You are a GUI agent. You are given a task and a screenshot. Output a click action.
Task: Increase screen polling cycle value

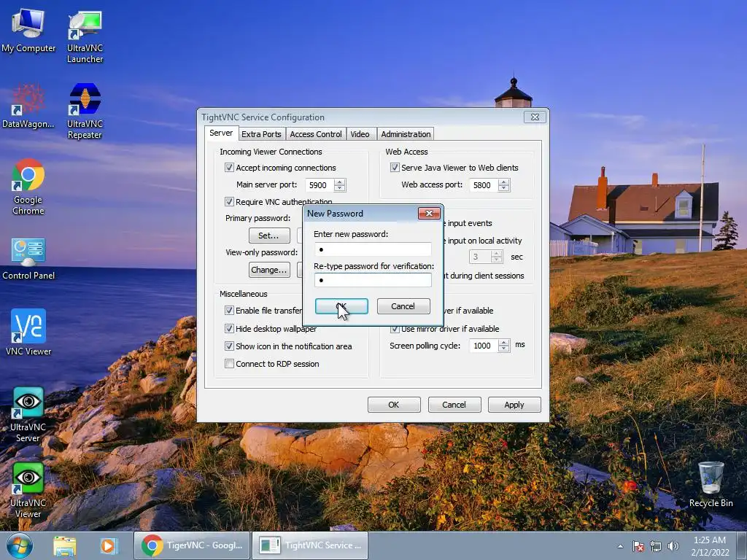503,343
